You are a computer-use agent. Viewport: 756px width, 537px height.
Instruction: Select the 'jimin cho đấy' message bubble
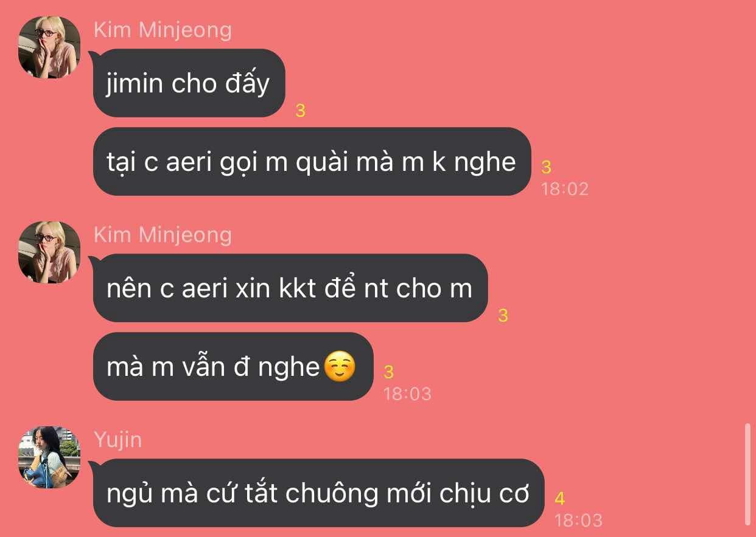pyautogui.click(x=189, y=83)
